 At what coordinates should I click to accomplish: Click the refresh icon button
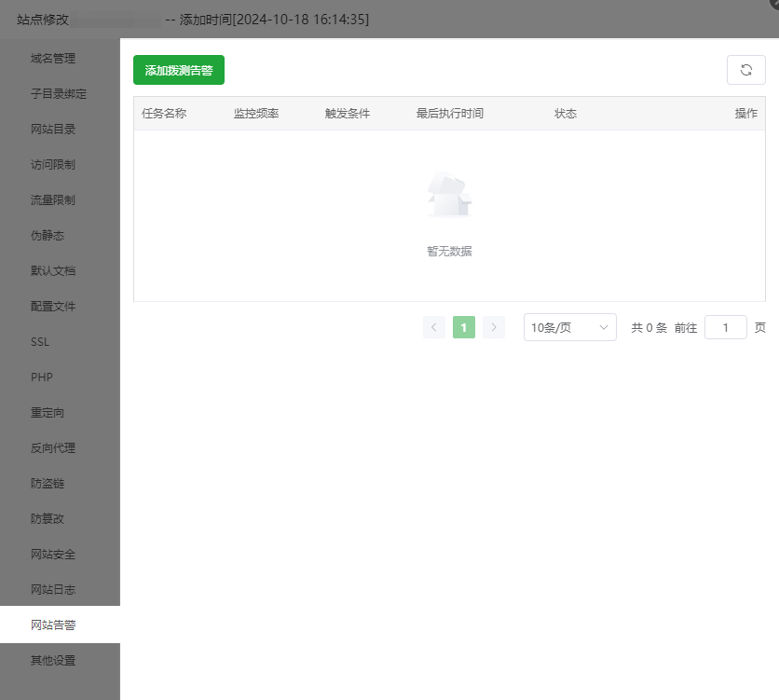pyautogui.click(x=745, y=70)
